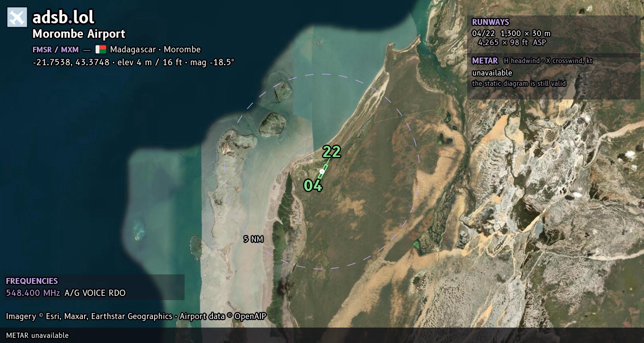This screenshot has width=644, height=343.
Task: Click the 5 NM range ring label
Action: point(253,239)
